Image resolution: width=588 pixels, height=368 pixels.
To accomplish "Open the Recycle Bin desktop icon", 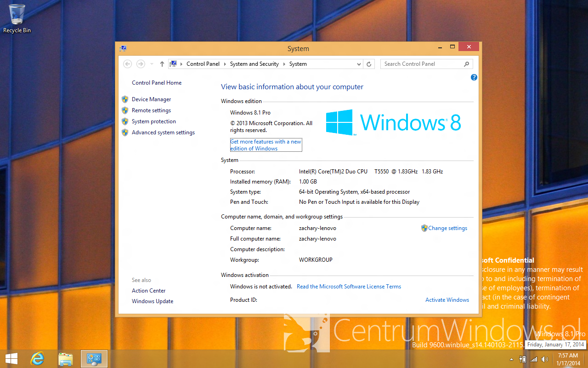I will [17, 18].
